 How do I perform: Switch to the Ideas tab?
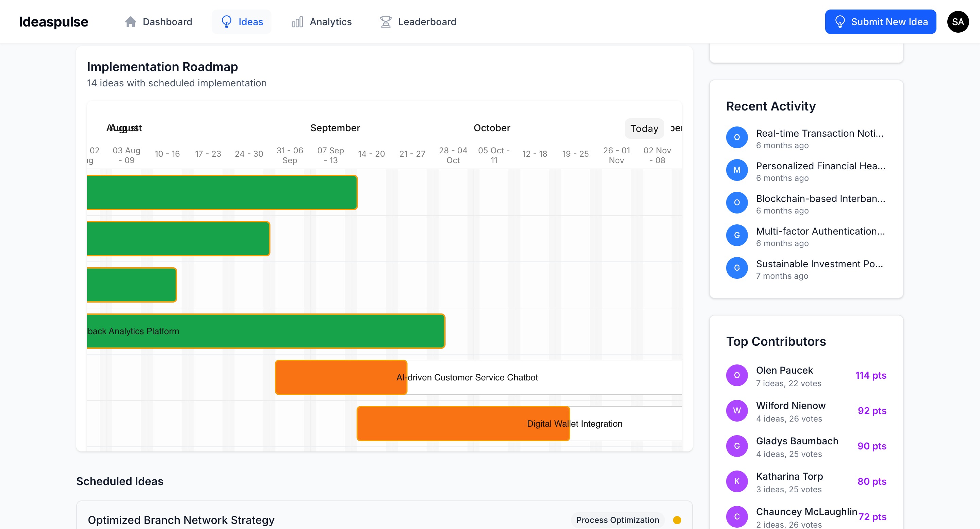241,22
